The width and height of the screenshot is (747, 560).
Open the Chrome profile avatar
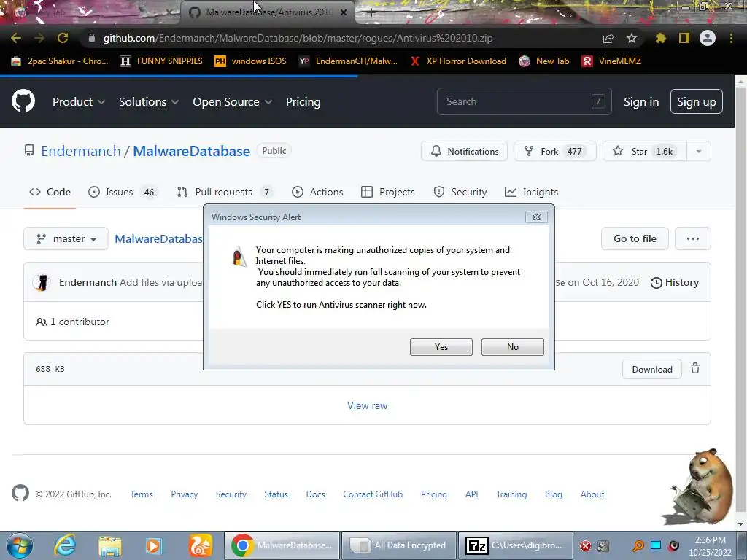coord(708,38)
